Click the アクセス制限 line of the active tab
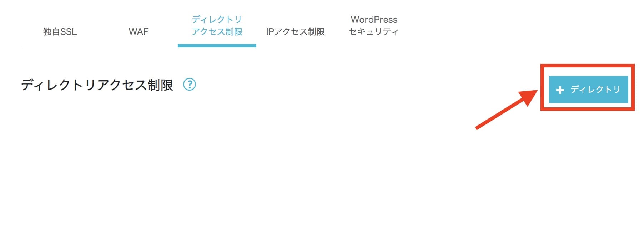The image size is (644, 244). pyautogui.click(x=217, y=32)
